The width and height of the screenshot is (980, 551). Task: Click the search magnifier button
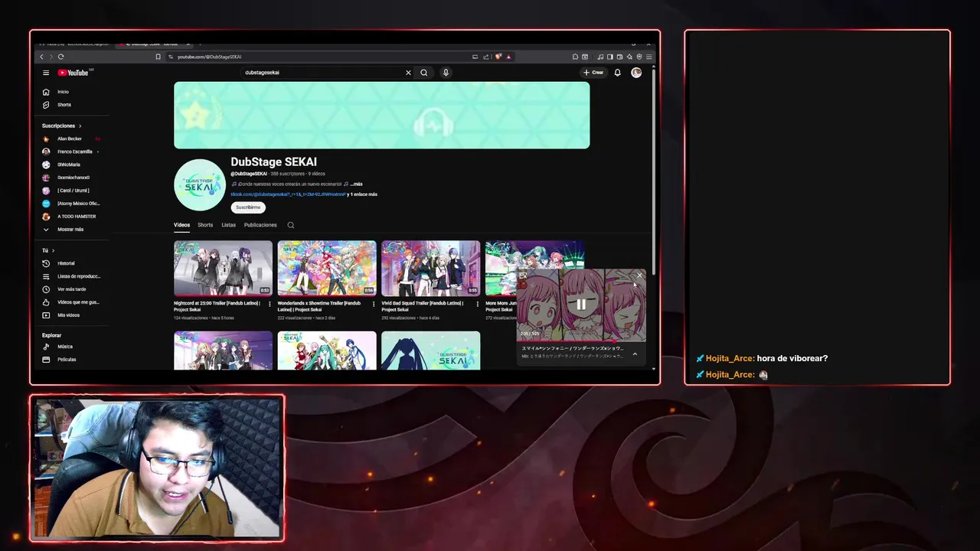[424, 73]
